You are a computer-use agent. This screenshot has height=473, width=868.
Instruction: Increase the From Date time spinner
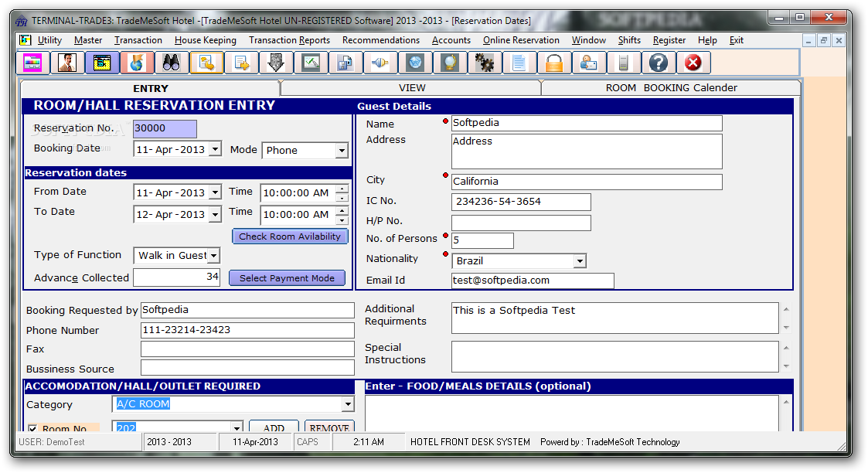(342, 189)
